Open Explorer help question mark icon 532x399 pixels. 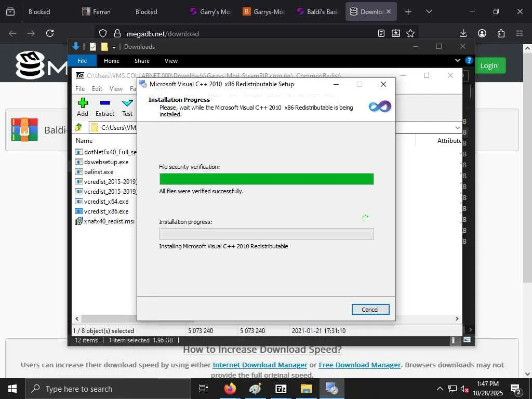469,60
